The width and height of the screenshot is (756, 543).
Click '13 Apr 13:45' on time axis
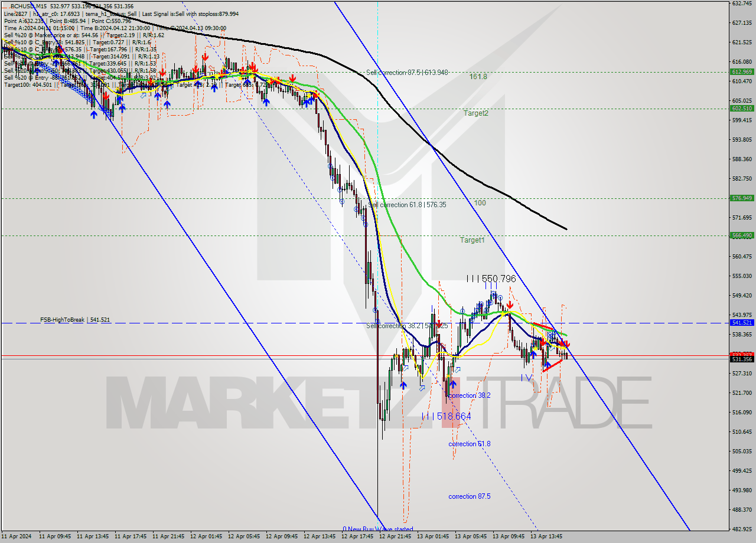click(546, 537)
